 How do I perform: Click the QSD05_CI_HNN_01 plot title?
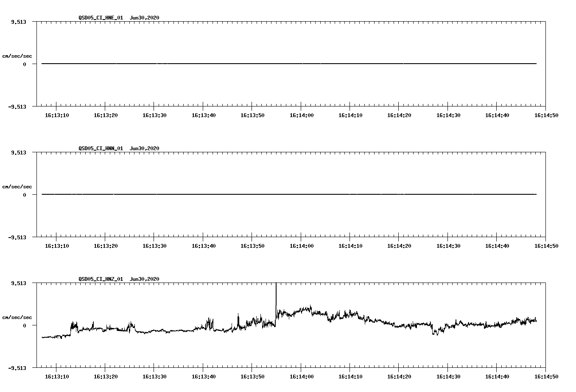[101, 148]
